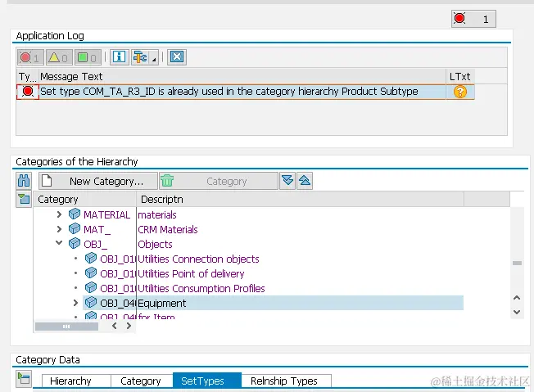Click cube icon of Utilities Point of delivery
Screen dimensions: 534x392
tap(91, 273)
